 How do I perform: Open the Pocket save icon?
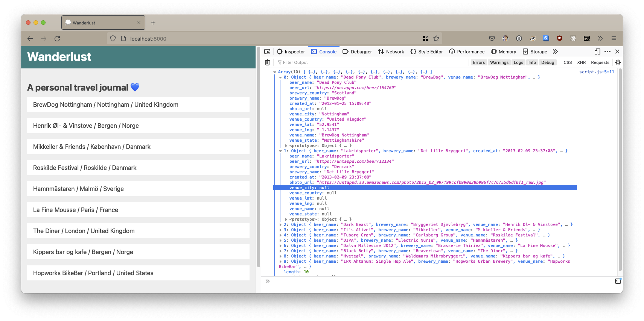point(492,38)
